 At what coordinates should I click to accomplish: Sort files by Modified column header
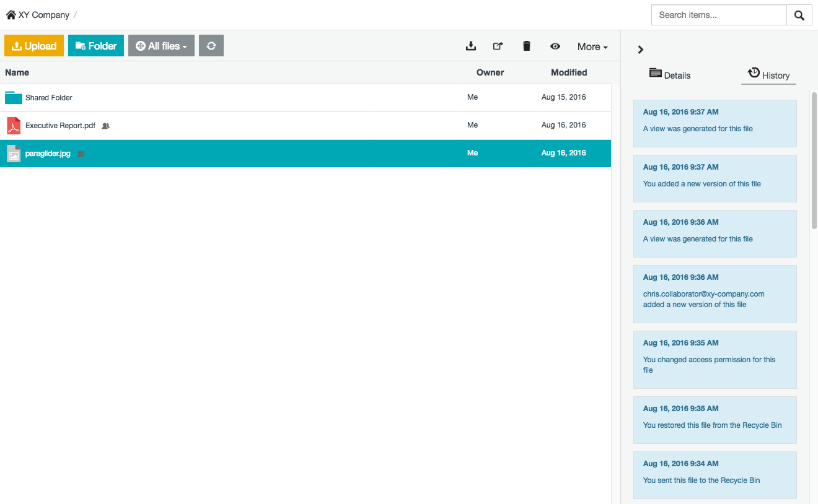tap(568, 72)
